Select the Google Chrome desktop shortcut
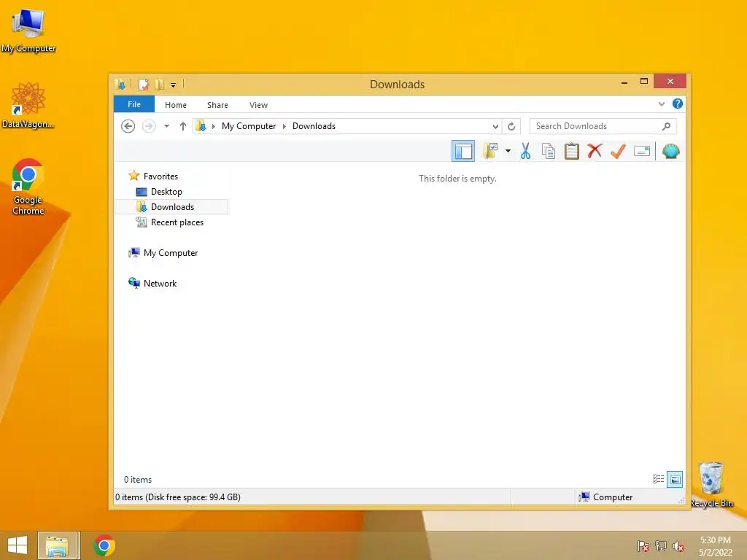747x560 pixels. click(x=28, y=187)
